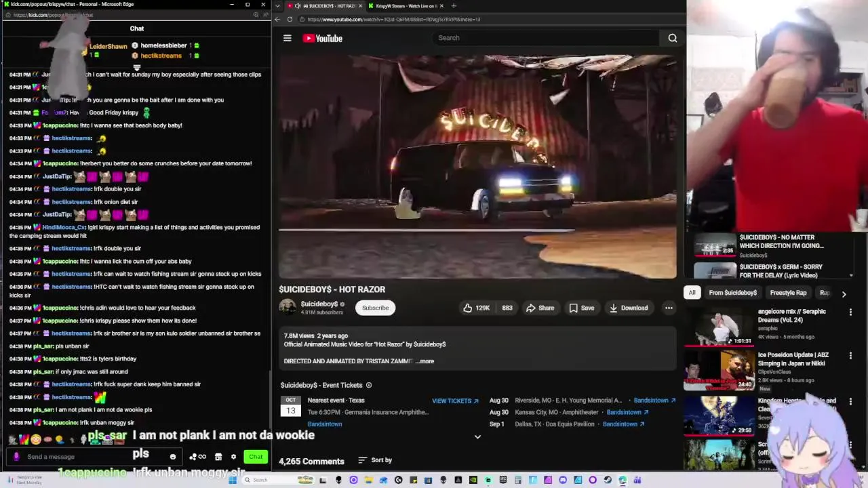Open options for the Ice Poseidon Update video
The height and width of the screenshot is (488, 868).
(x=850, y=355)
